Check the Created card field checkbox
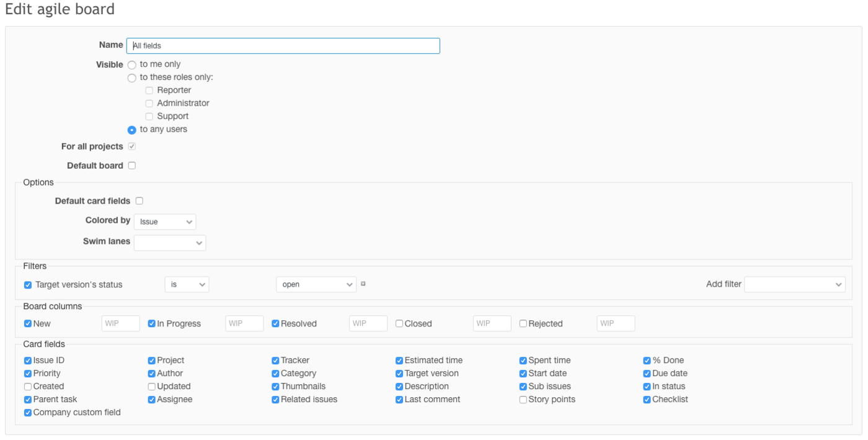Image resolution: width=868 pixels, height=440 pixels. tap(28, 387)
